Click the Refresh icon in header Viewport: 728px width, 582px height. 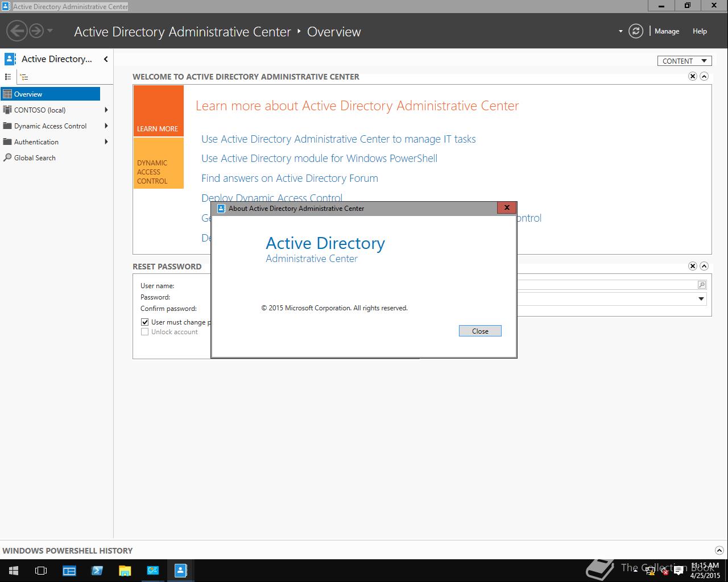click(636, 31)
